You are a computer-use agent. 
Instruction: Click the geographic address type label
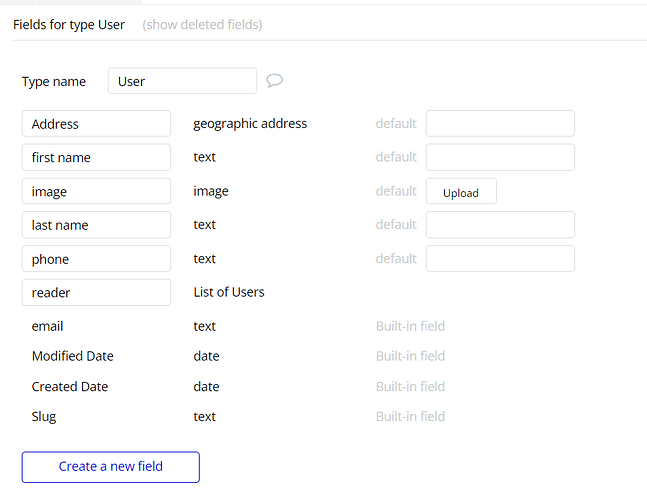250,124
